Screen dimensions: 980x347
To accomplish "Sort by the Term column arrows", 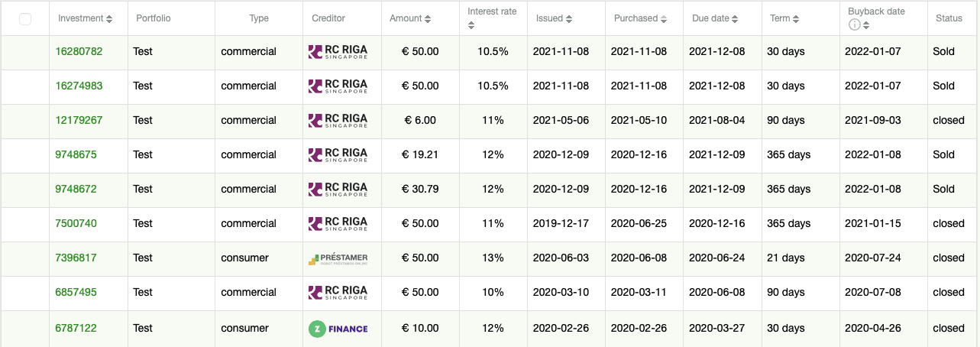I will (796, 19).
